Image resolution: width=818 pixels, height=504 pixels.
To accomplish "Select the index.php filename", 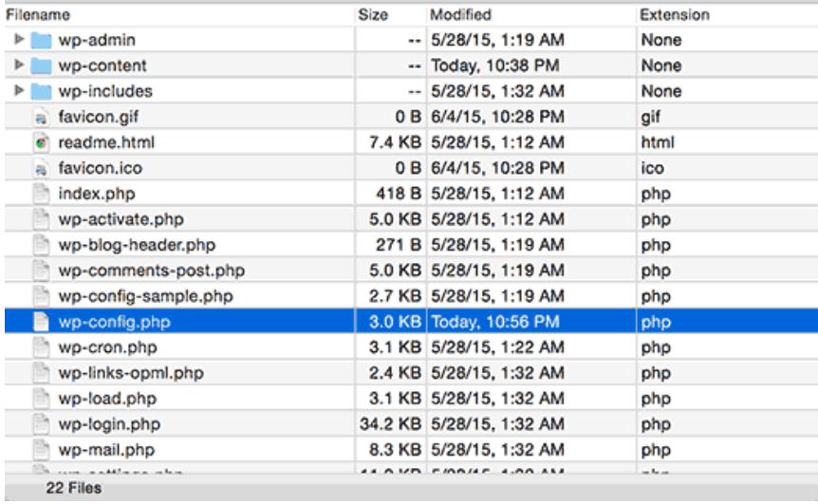I will click(x=97, y=194).
